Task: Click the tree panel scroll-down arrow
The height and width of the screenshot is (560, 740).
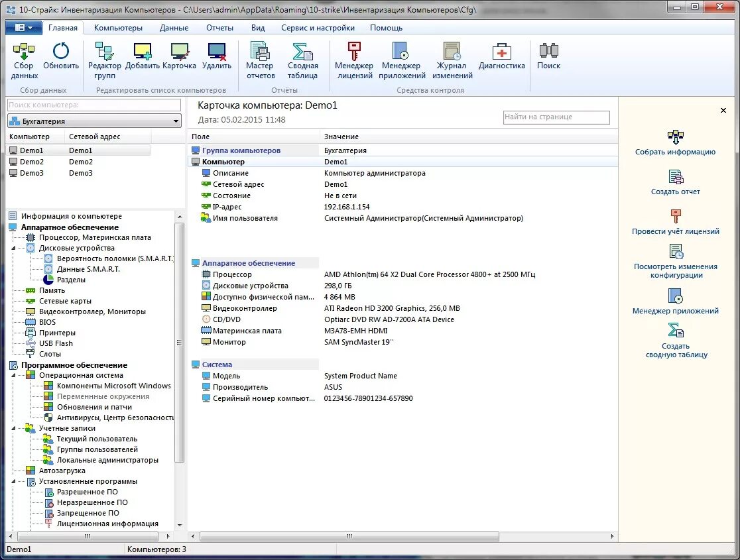Action: [180, 525]
